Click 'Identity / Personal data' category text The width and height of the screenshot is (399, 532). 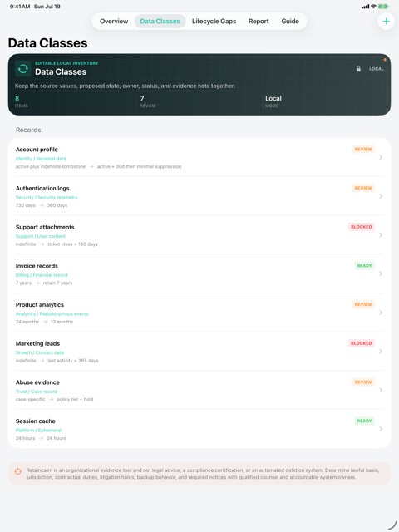(41, 159)
